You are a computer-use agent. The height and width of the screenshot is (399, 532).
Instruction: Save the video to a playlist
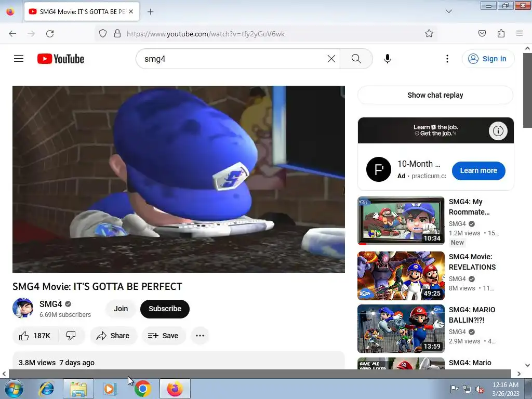163,336
